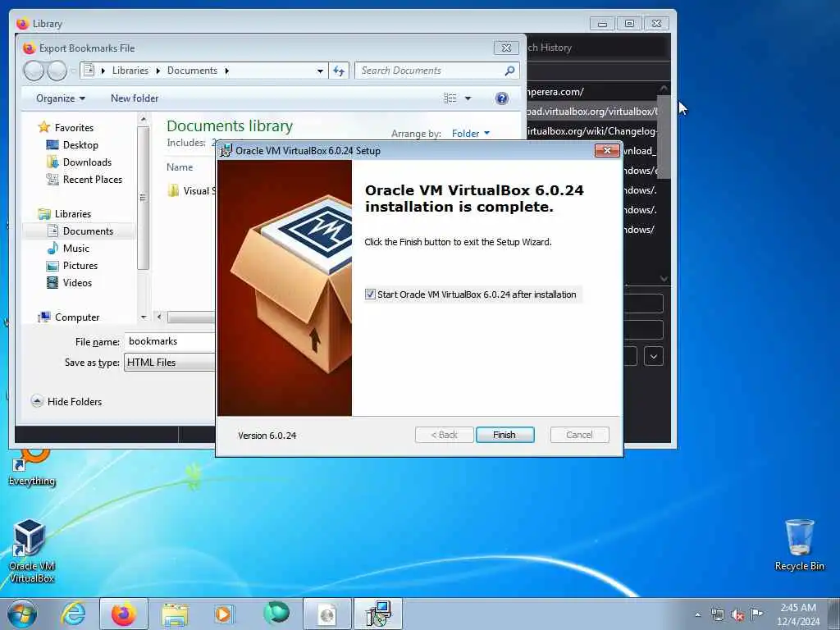Click Finish in VirtualBox Setup wizard
This screenshot has height=630, width=840.
click(x=504, y=435)
